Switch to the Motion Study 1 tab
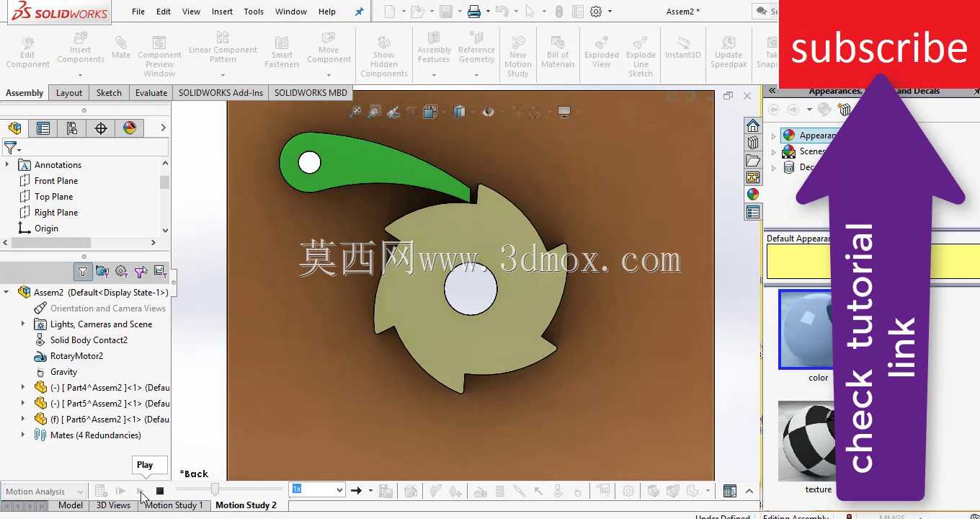 tap(174, 505)
